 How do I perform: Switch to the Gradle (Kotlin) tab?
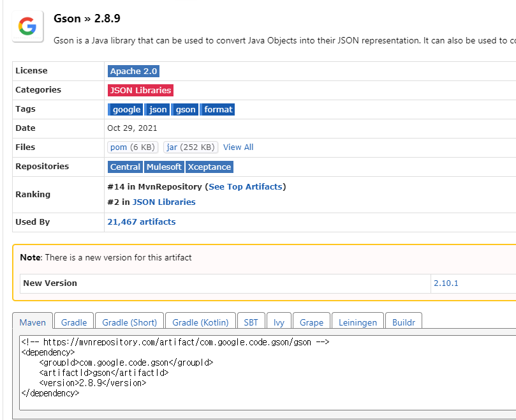point(200,322)
